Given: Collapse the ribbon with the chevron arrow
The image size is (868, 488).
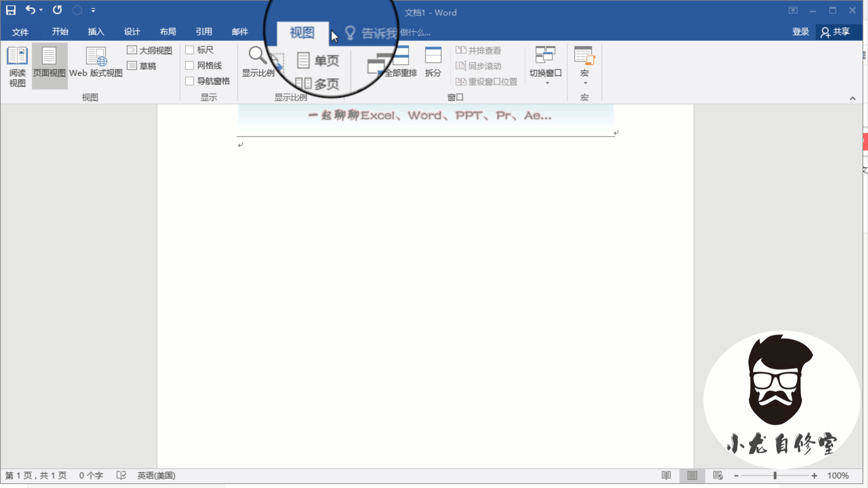Looking at the screenshot, I should [853, 98].
